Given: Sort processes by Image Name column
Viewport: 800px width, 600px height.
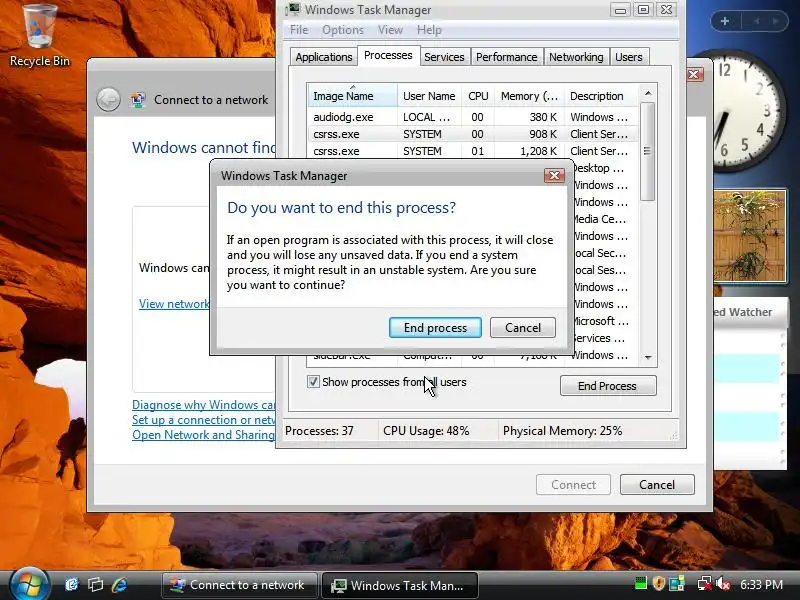Looking at the screenshot, I should (x=352, y=96).
